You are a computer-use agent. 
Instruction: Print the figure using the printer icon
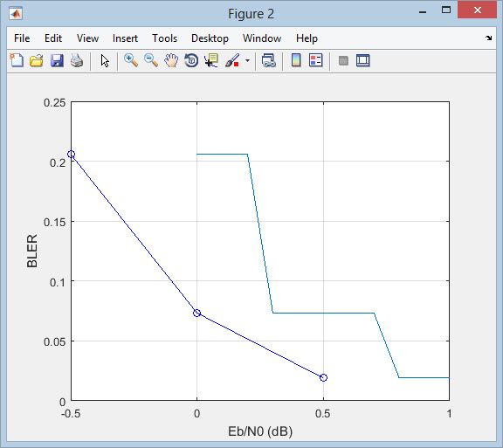(77, 60)
